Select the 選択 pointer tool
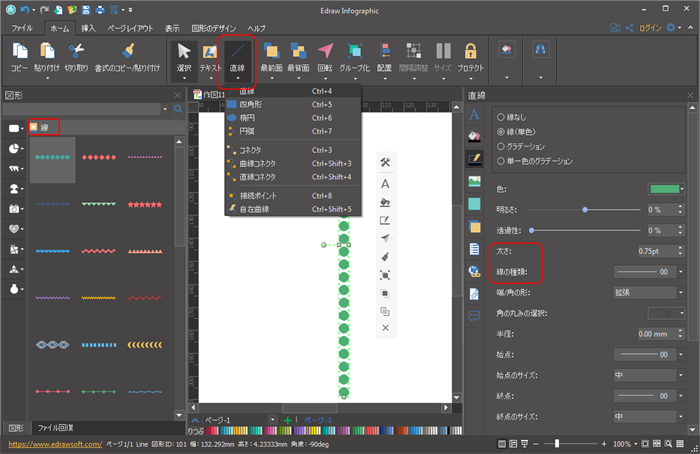The image size is (700, 454). tap(183, 54)
